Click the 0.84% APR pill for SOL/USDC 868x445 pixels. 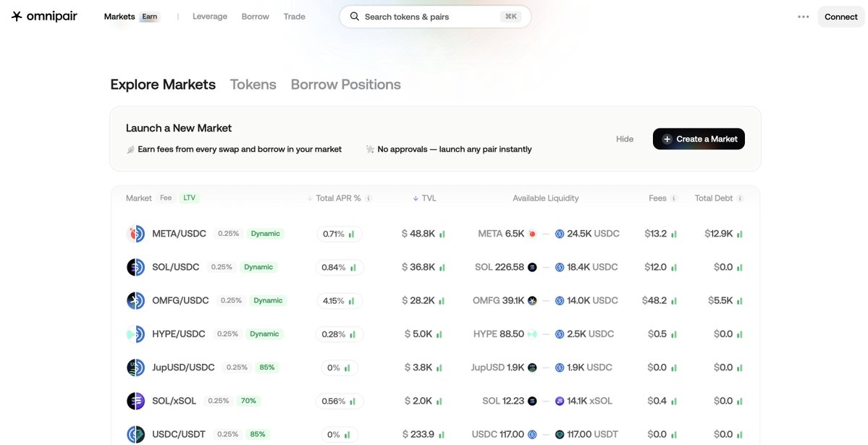tap(339, 267)
